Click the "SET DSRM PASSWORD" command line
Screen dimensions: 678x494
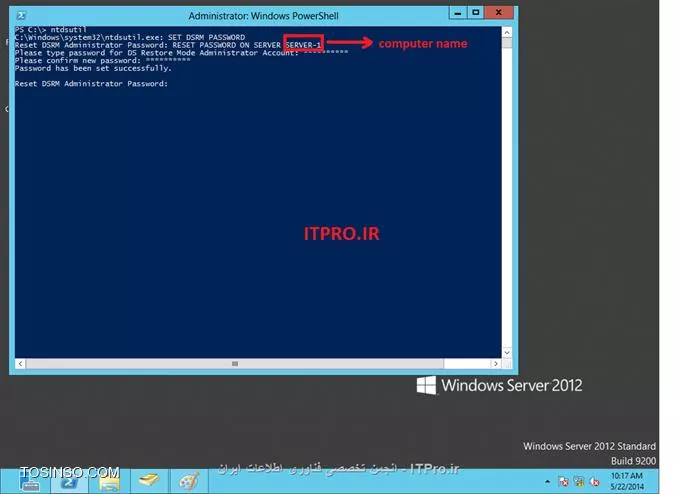(130, 37)
